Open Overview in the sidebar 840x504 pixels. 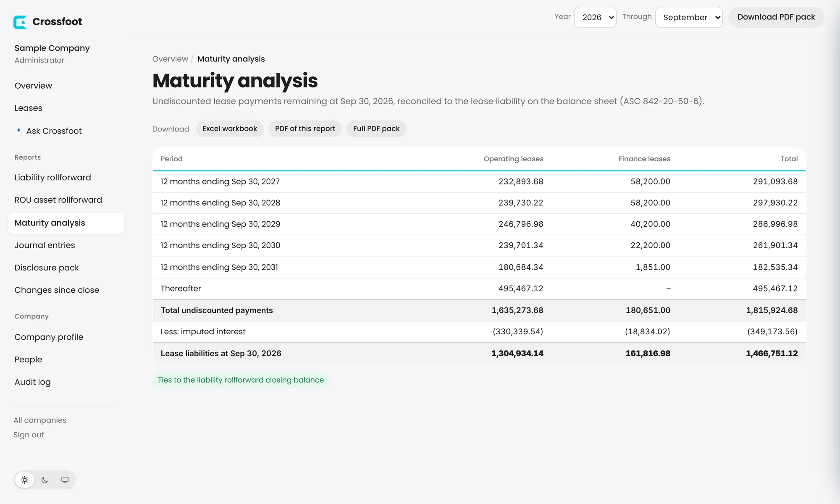tap(33, 86)
